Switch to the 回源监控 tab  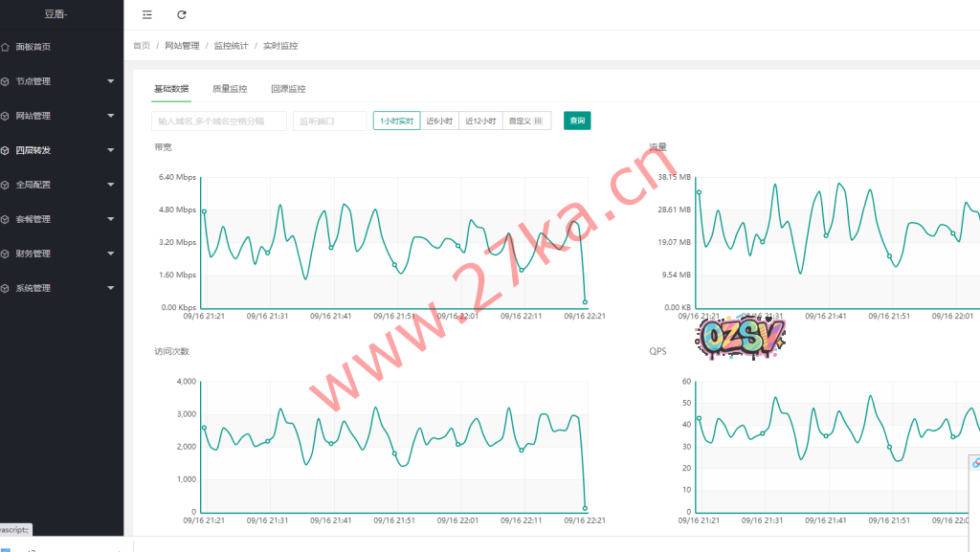coord(288,89)
